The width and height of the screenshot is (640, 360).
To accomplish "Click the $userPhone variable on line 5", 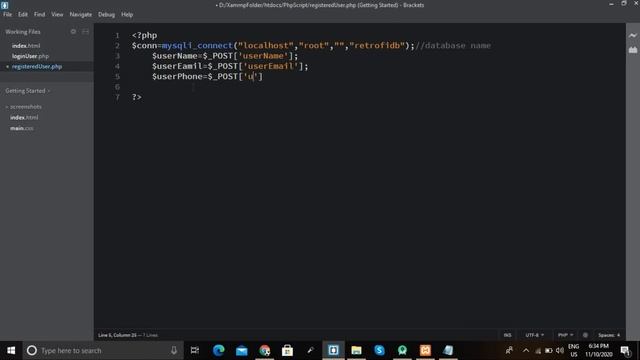I will coord(177,76).
